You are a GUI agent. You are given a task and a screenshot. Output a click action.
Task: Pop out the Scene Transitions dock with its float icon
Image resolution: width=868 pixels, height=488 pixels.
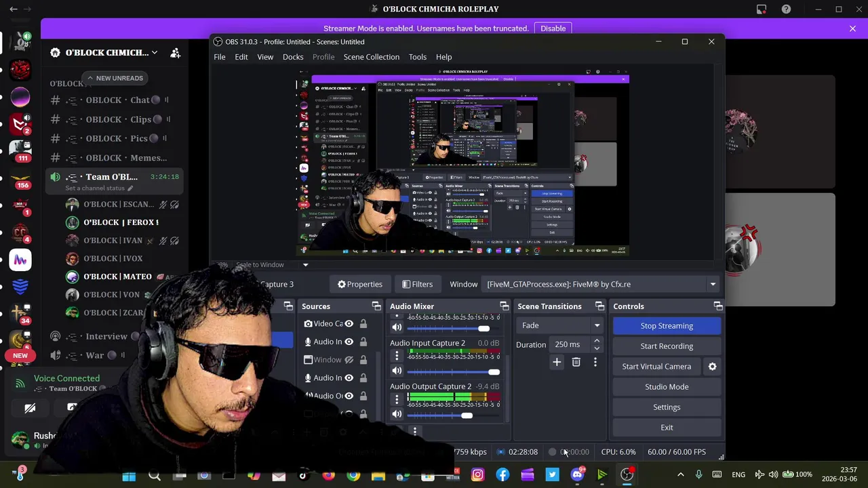pyautogui.click(x=599, y=306)
